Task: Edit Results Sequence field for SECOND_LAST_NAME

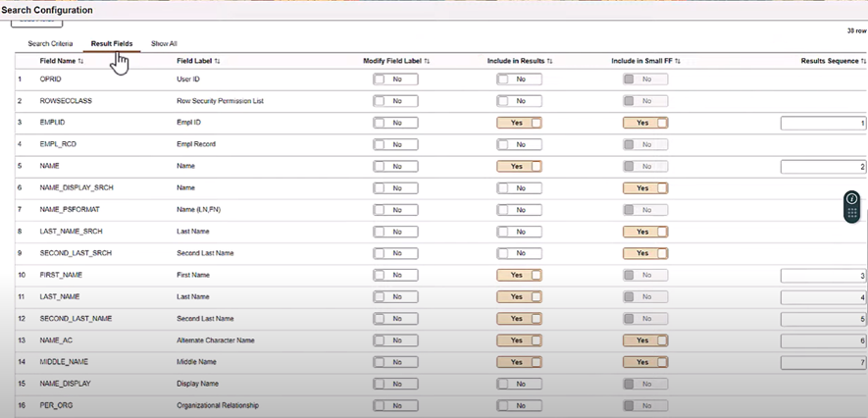Action: [824, 319]
